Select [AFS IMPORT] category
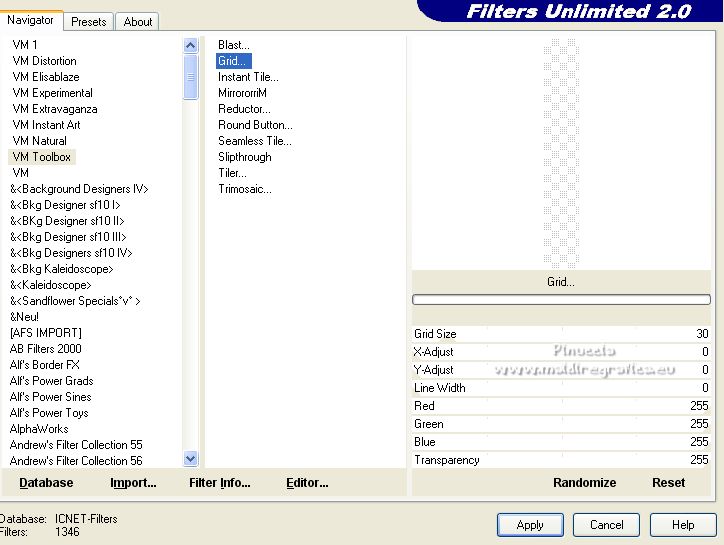 (x=45, y=333)
